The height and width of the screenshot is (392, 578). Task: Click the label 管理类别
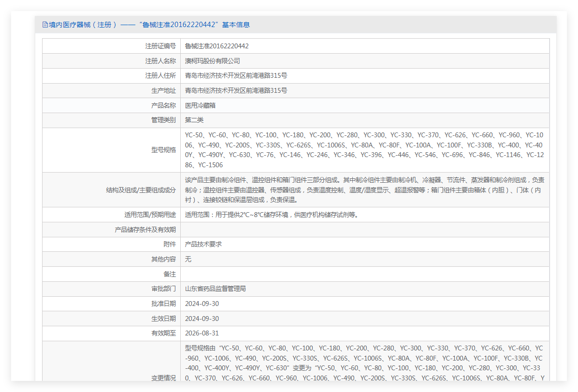163,120
